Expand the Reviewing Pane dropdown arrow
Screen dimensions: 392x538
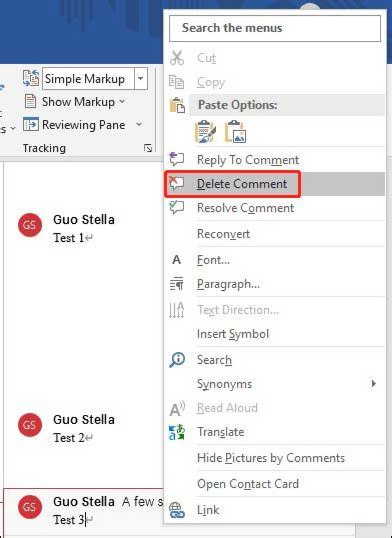click(139, 125)
